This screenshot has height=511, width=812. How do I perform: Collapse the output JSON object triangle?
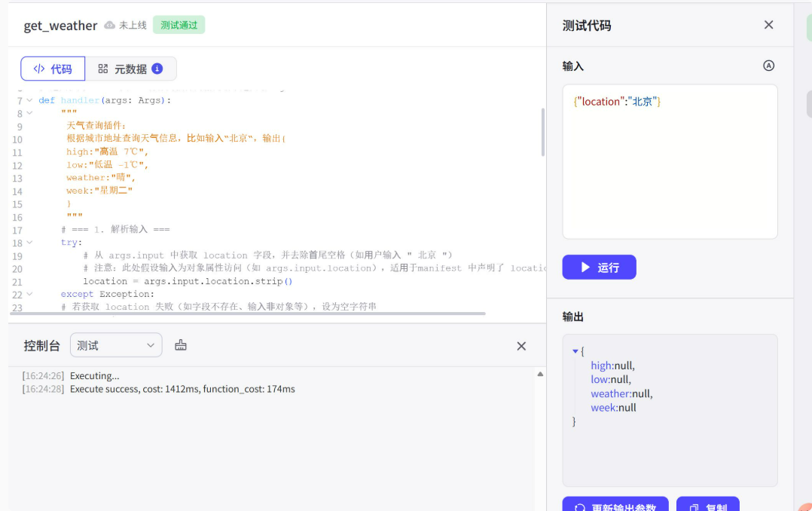[x=575, y=351]
